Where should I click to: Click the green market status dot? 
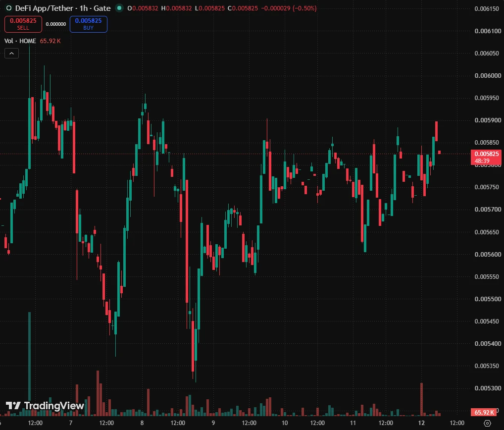119,8
